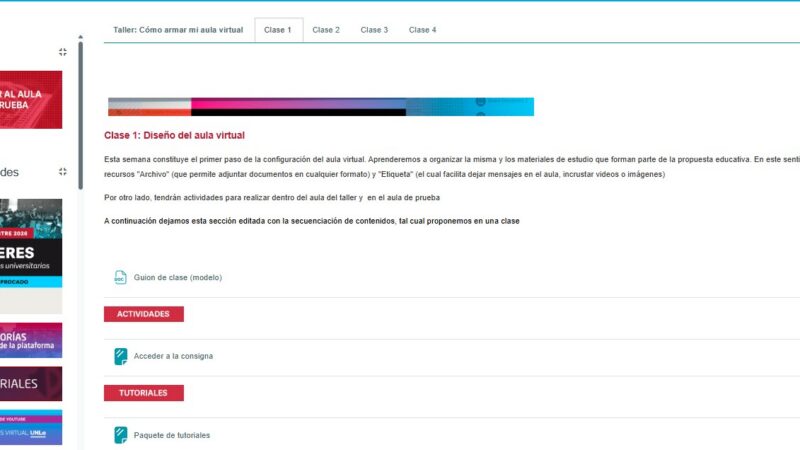
Task: Click the document icon beside Guion de clase
Action: [x=120, y=277]
